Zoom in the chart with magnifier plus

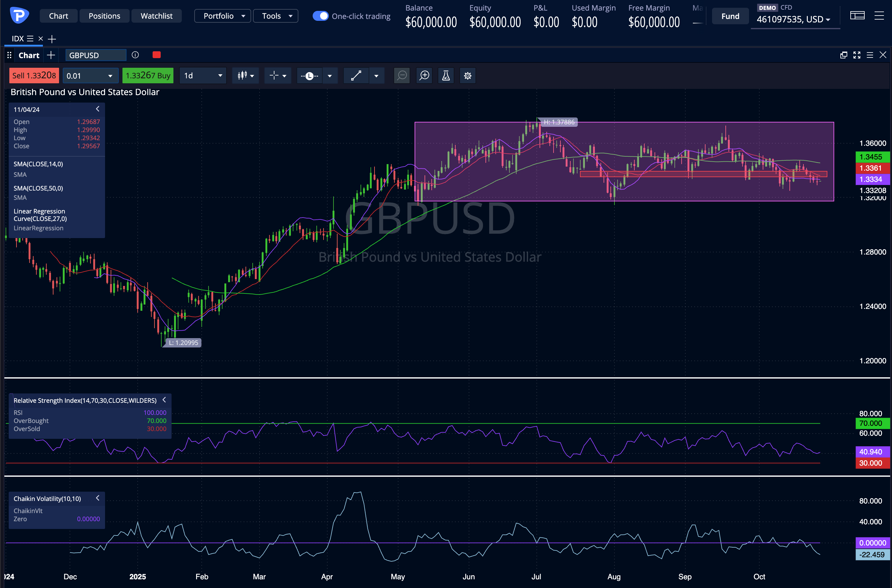pyautogui.click(x=425, y=76)
